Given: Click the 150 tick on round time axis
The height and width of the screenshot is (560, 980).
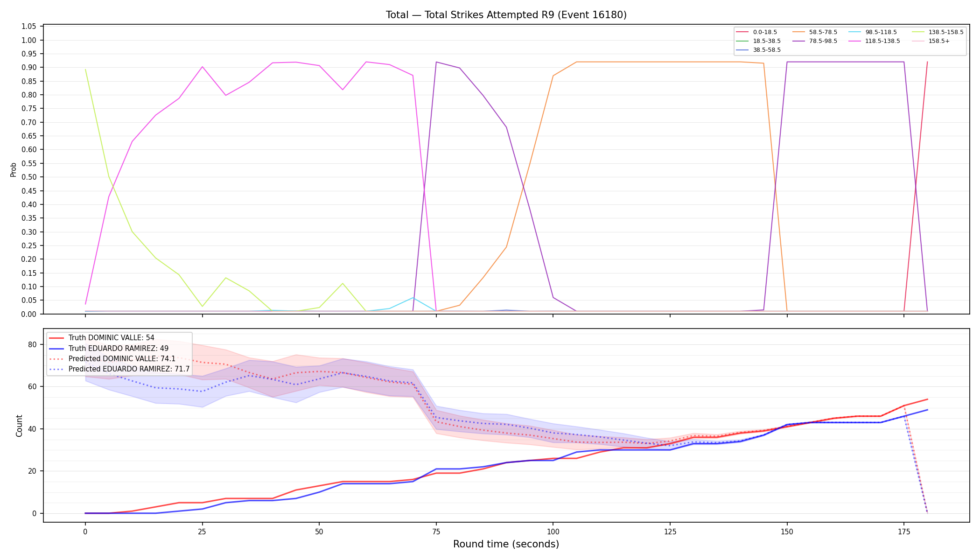Looking at the screenshot, I should click(x=787, y=532).
